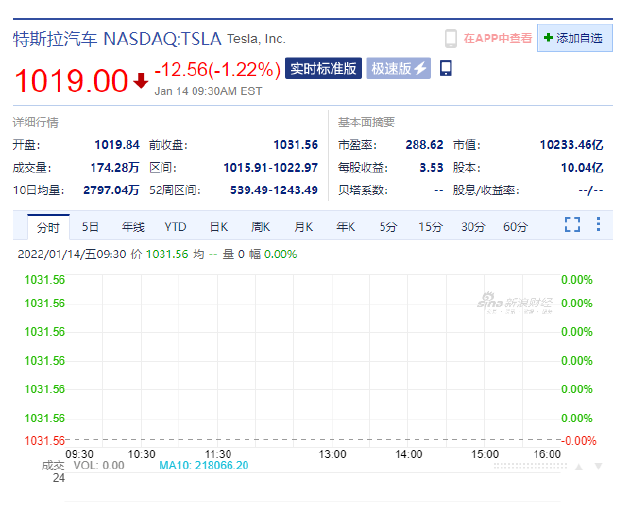Image resolution: width=630 pixels, height=510 pixels.
Task: Open the 60分 chart tab
Action: (515, 227)
